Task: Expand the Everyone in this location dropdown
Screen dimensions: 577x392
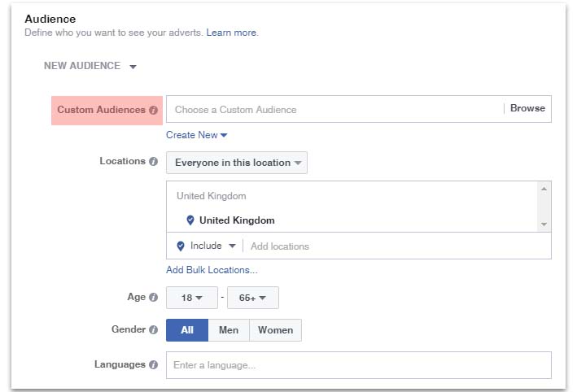Action: coord(237,163)
